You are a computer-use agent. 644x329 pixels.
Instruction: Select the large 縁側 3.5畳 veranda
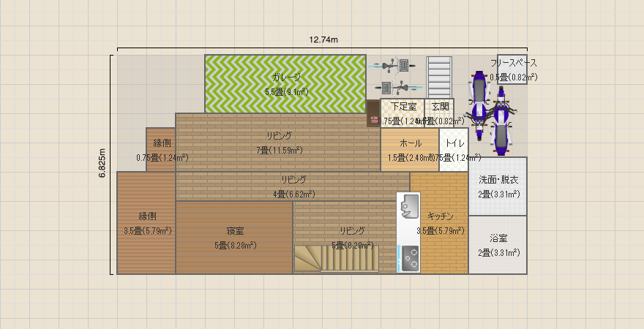pyautogui.click(x=146, y=223)
